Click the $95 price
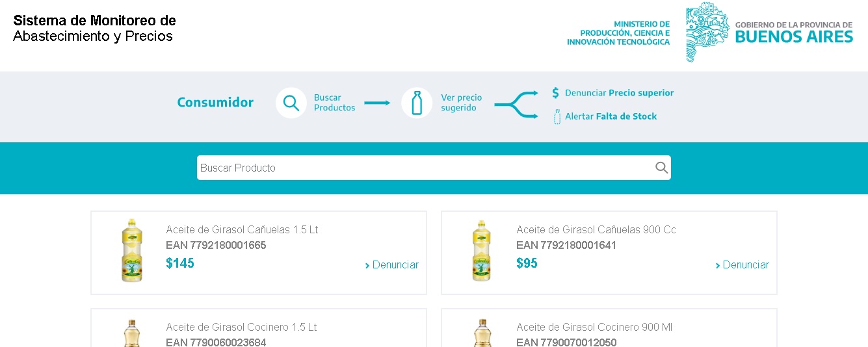 527,263
